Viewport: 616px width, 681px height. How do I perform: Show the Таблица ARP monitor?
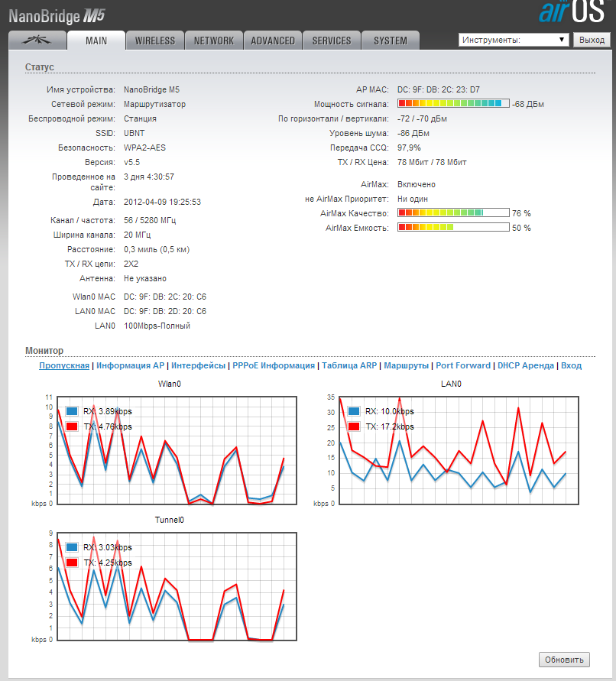pos(349,365)
